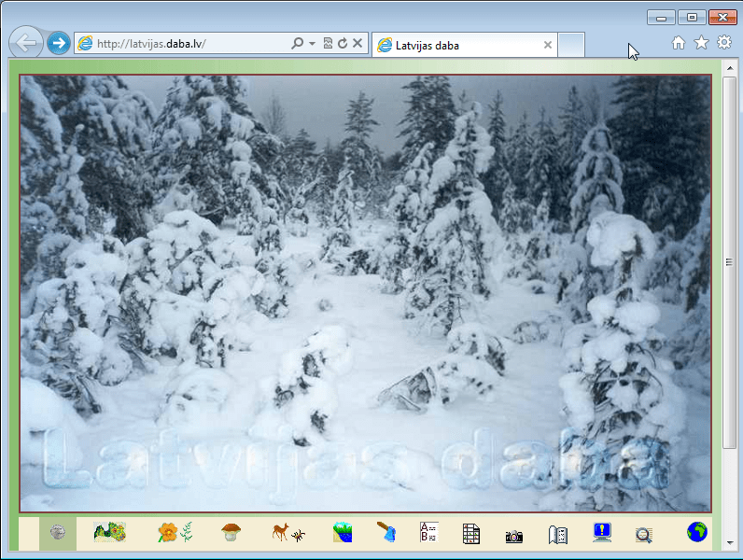
Task: Open the mushroom section icon
Action: [231, 532]
